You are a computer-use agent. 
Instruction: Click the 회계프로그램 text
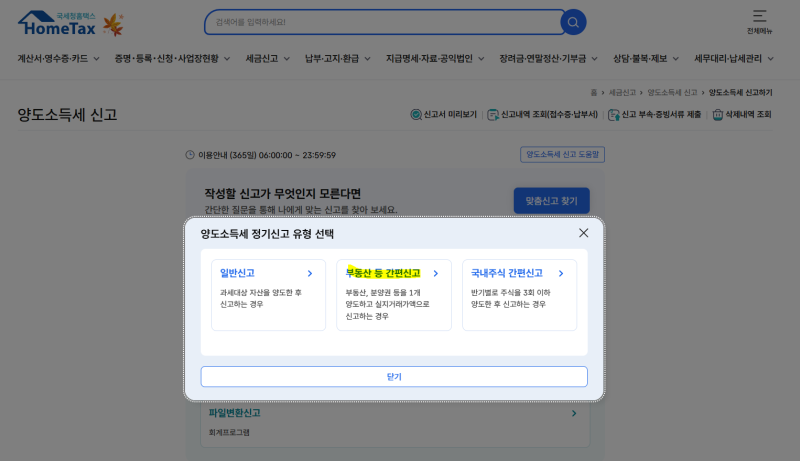(229, 432)
